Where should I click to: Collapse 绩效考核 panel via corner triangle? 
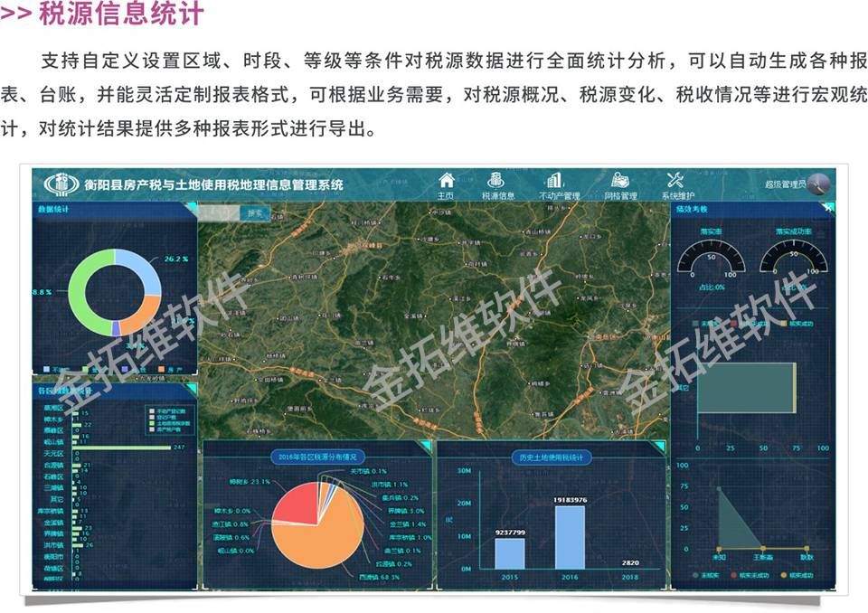point(828,208)
